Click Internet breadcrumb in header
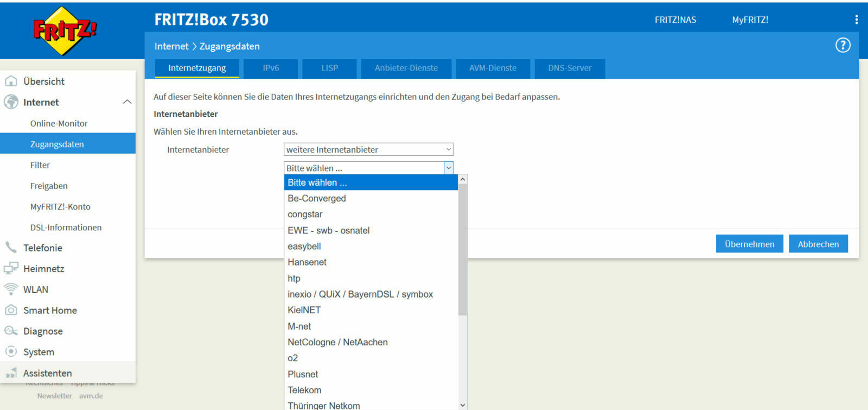The width and height of the screenshot is (868, 410). point(171,46)
